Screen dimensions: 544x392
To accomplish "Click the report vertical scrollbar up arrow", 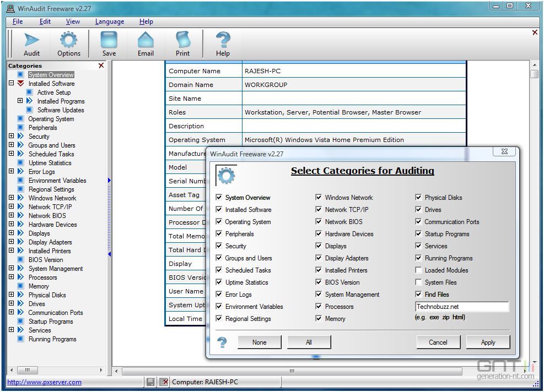I will point(535,65).
